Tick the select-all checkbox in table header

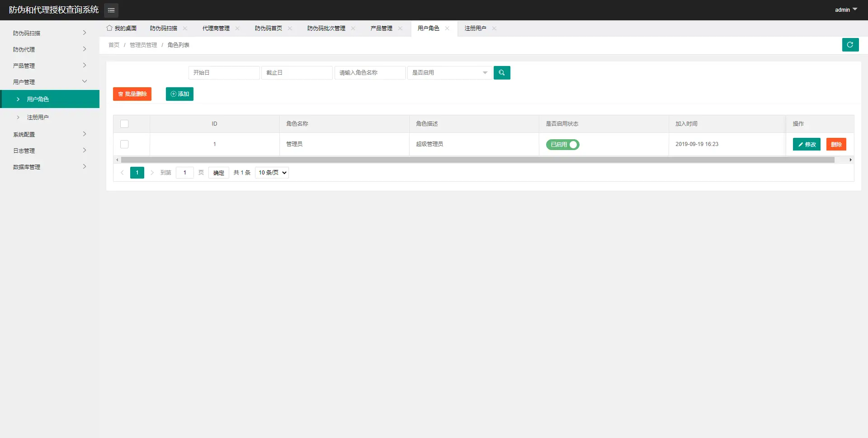click(124, 124)
